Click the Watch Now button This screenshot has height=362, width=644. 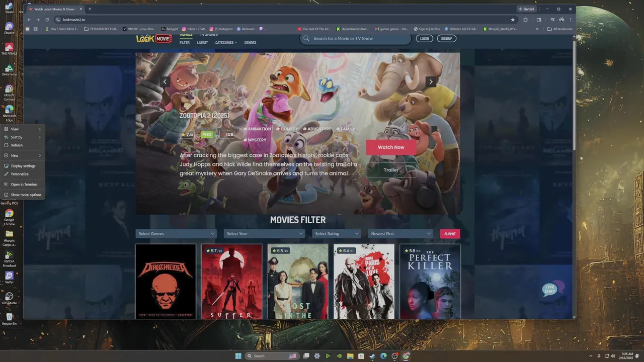[391, 147]
